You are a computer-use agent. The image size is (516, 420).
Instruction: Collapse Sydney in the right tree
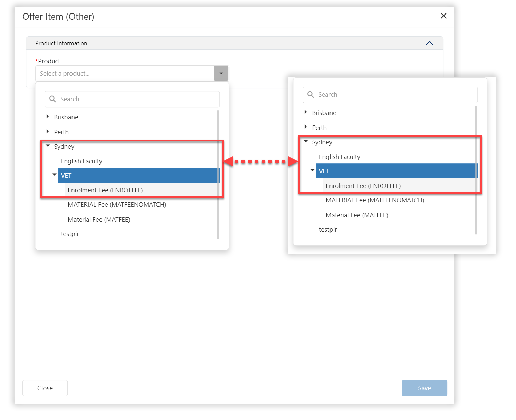click(x=306, y=141)
